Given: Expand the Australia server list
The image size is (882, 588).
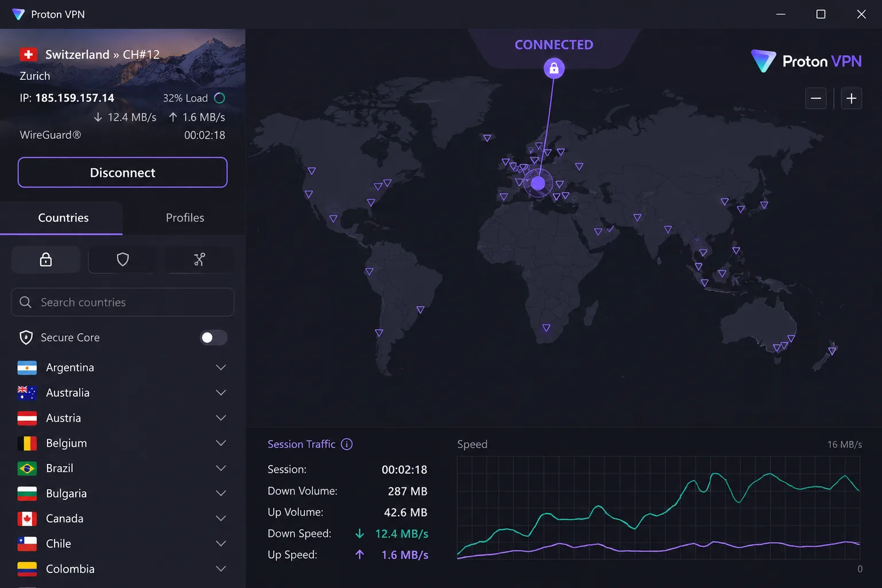Looking at the screenshot, I should pyautogui.click(x=221, y=393).
